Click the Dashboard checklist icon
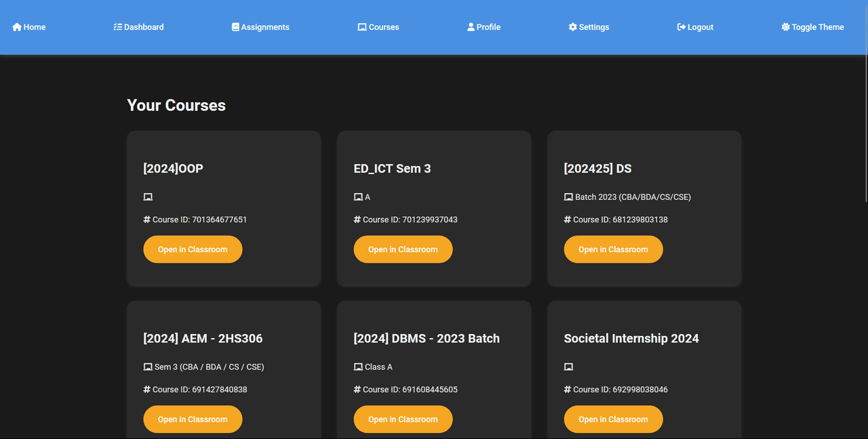 (x=117, y=27)
